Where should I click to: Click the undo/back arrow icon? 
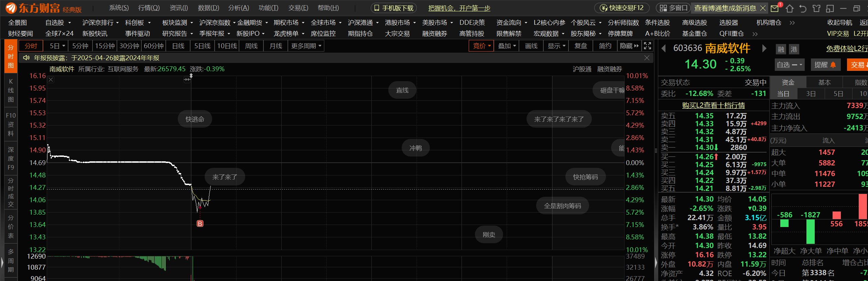[803, 8]
